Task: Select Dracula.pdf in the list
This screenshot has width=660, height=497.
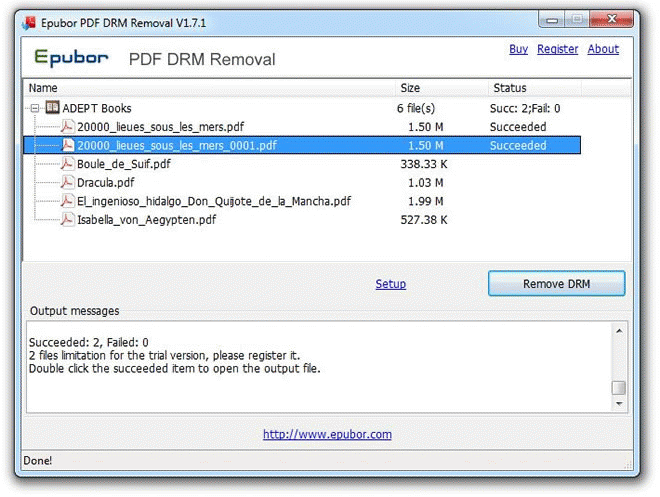Action: [106, 182]
